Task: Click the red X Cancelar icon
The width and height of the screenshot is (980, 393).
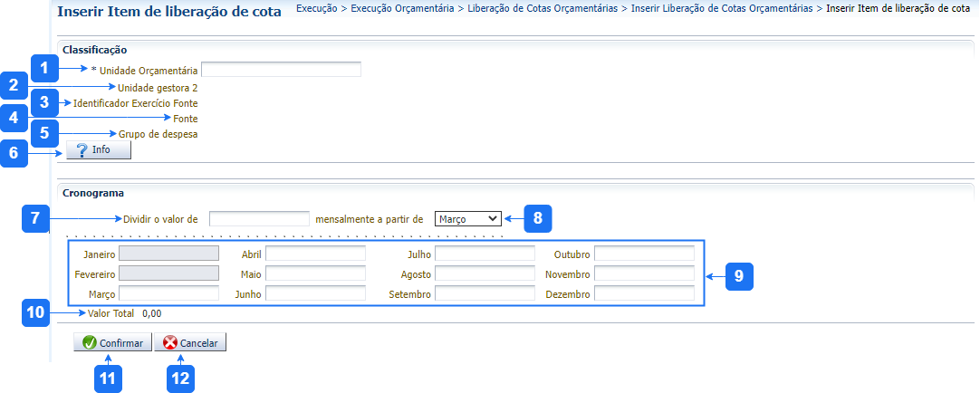Action: pyautogui.click(x=169, y=343)
